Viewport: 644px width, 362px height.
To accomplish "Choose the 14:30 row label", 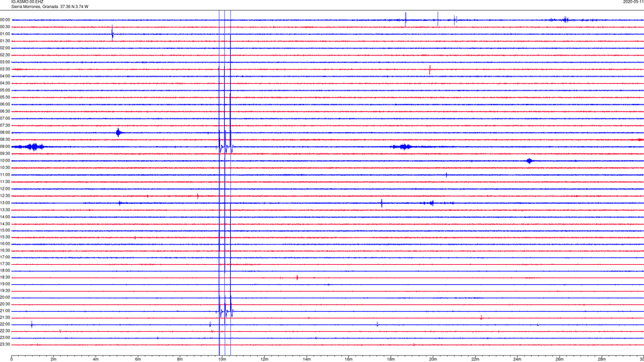I will [5, 224].
